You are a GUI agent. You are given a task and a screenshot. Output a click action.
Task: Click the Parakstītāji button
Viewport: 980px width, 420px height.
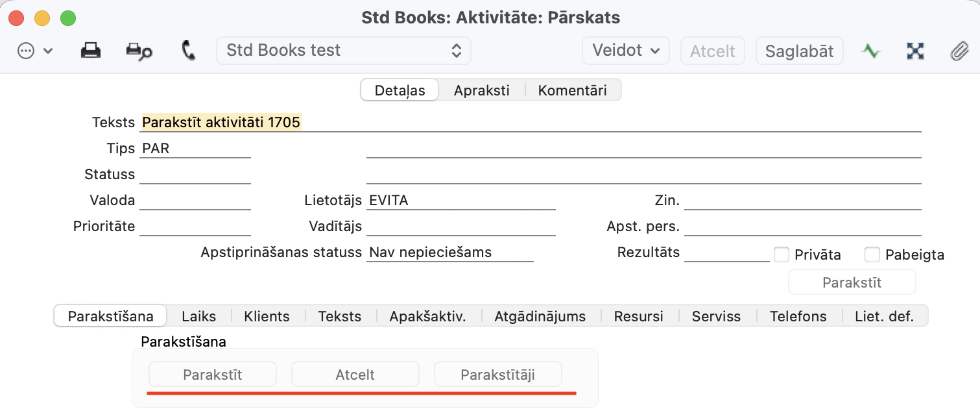497,375
